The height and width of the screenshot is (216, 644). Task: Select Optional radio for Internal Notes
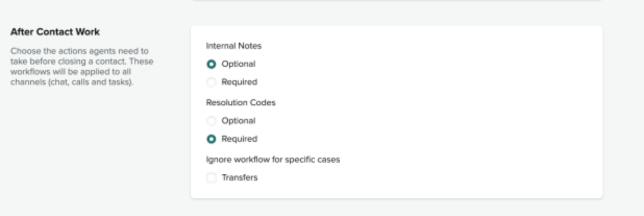pyautogui.click(x=211, y=64)
